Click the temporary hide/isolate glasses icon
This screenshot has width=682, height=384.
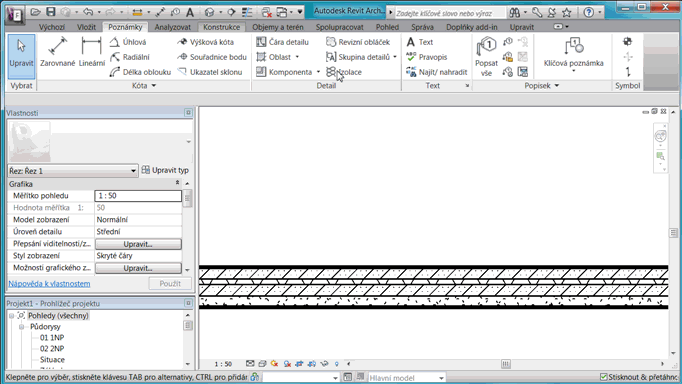pos(324,364)
